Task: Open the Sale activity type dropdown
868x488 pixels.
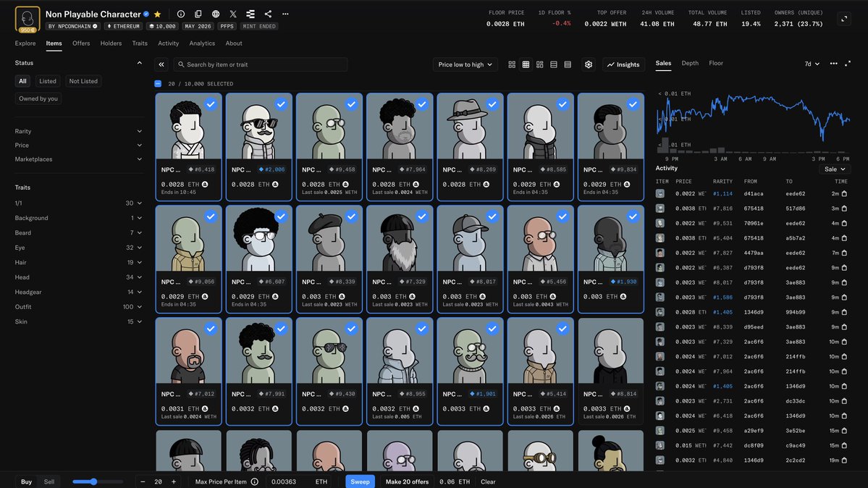Action: [835, 169]
